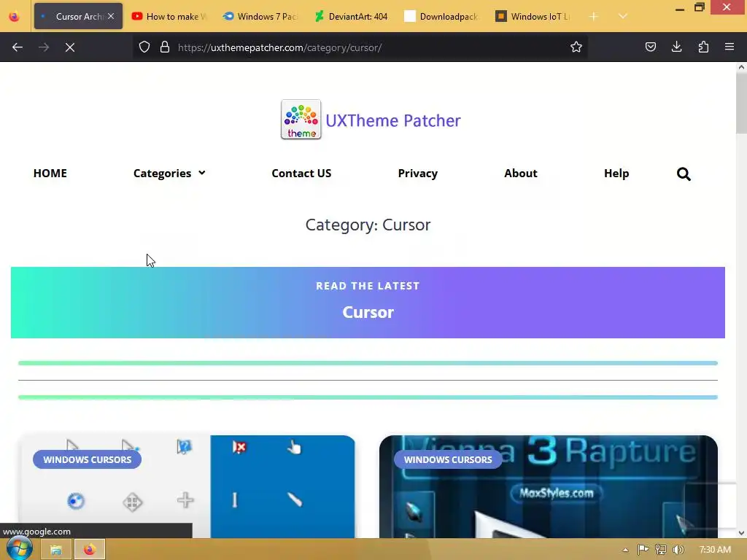
Task: Open the Save to Pocket icon
Action: [650, 47]
